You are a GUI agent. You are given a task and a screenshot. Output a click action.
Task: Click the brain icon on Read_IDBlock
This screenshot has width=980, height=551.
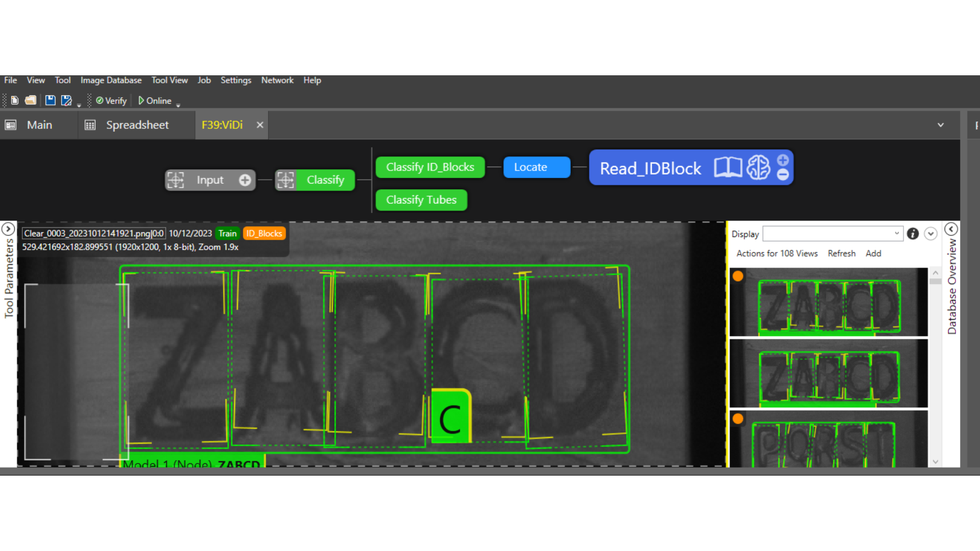(x=759, y=168)
